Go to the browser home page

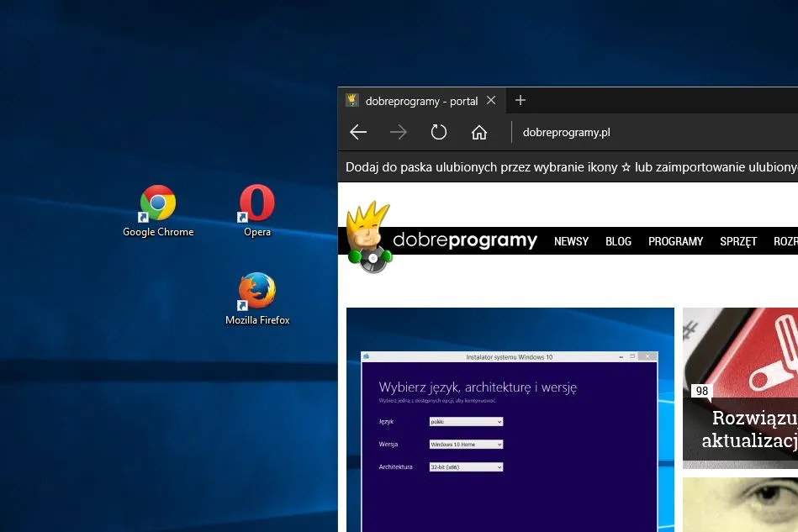[x=479, y=132]
